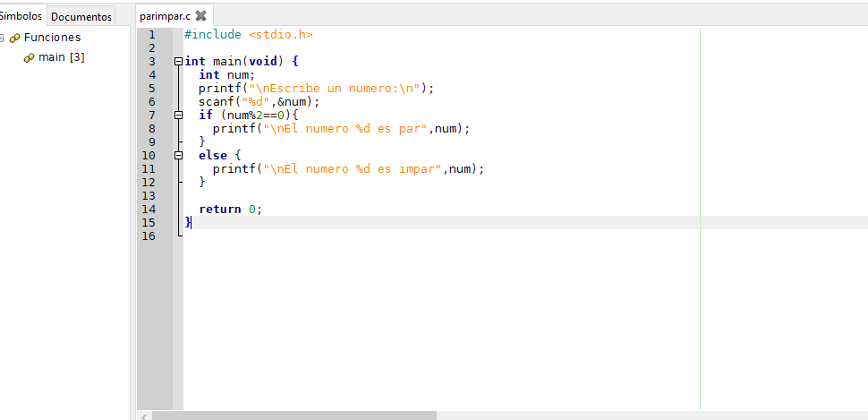
Task: Select the parimpar.c editor tab
Action: [x=165, y=16]
